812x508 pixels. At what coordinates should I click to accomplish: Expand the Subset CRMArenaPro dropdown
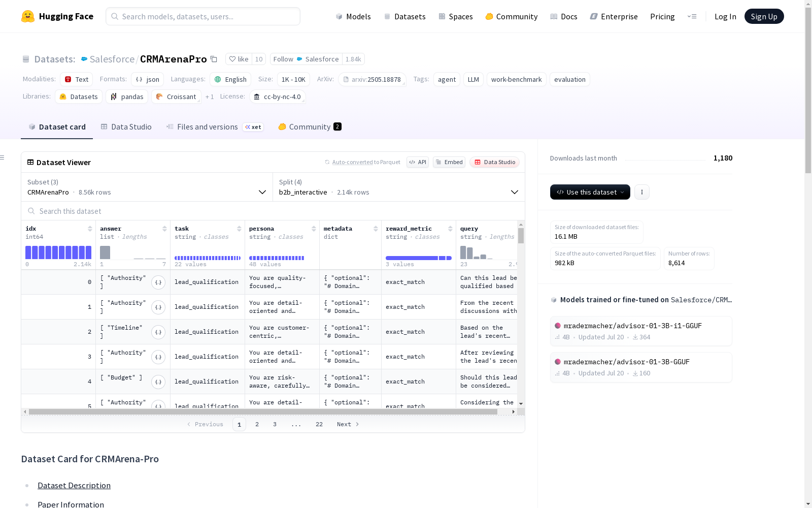(x=147, y=187)
